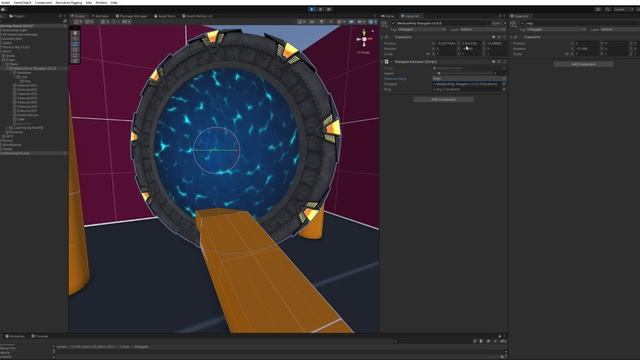
Task: Switch to the Animator tab
Action: (100, 16)
